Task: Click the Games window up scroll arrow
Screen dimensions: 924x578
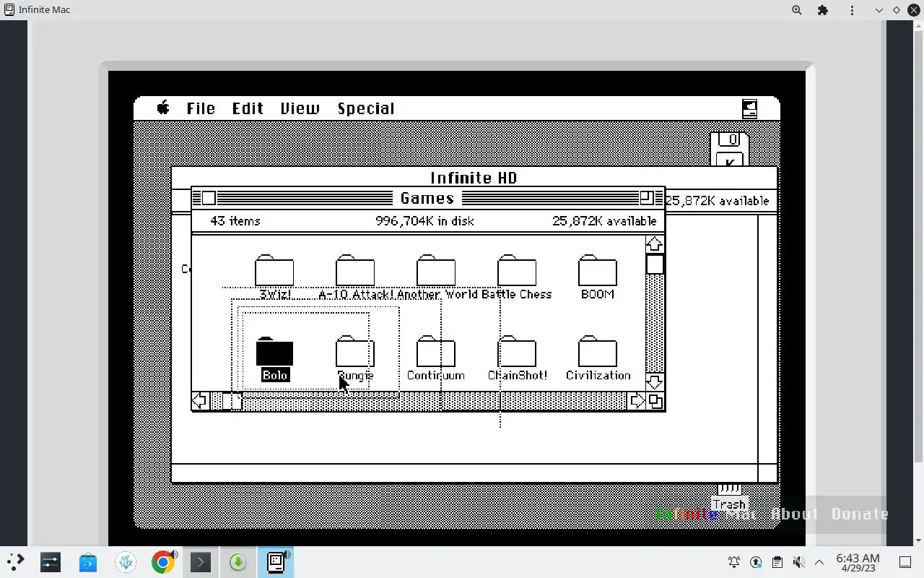Action: pyautogui.click(x=654, y=244)
